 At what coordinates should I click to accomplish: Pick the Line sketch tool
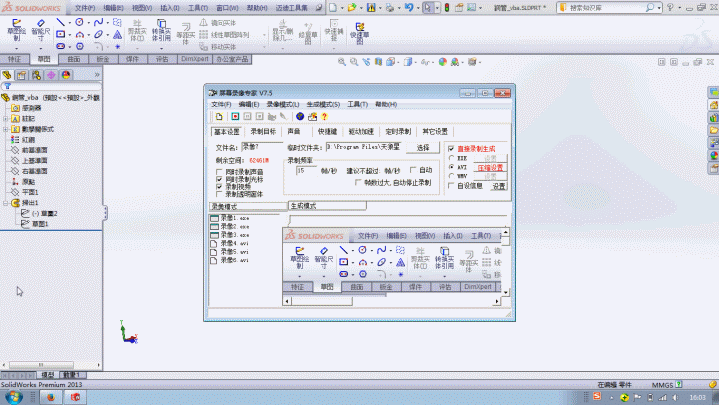point(60,22)
